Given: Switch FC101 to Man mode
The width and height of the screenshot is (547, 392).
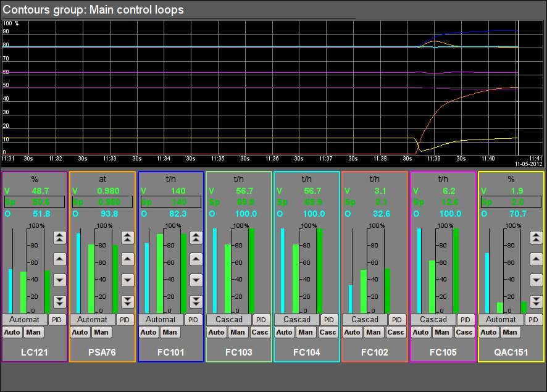Looking at the screenshot, I should pos(170,332).
